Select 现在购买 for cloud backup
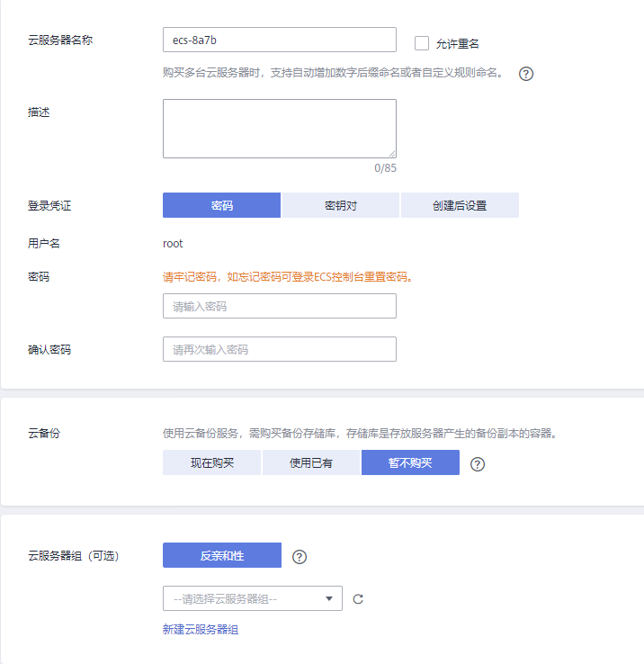Image resolution: width=644 pixels, height=664 pixels. (x=211, y=462)
